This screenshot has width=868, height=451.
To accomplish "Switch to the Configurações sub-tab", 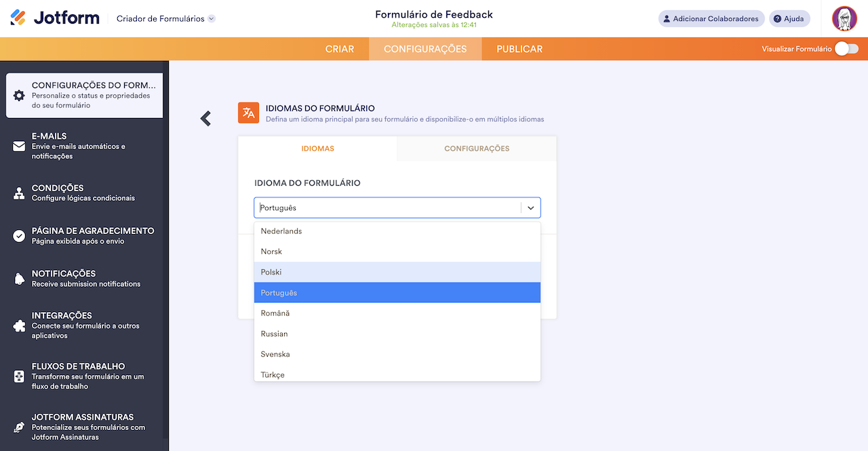I will (x=477, y=149).
